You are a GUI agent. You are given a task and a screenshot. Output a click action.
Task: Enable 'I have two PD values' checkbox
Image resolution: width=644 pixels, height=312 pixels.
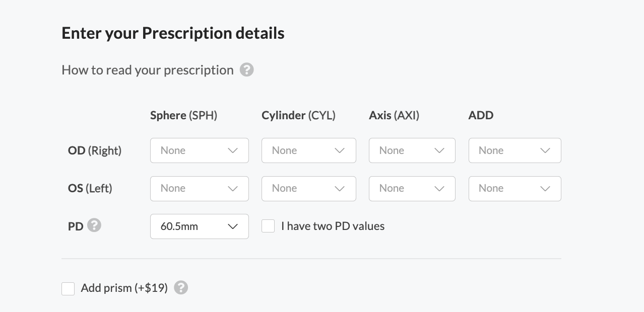268,226
